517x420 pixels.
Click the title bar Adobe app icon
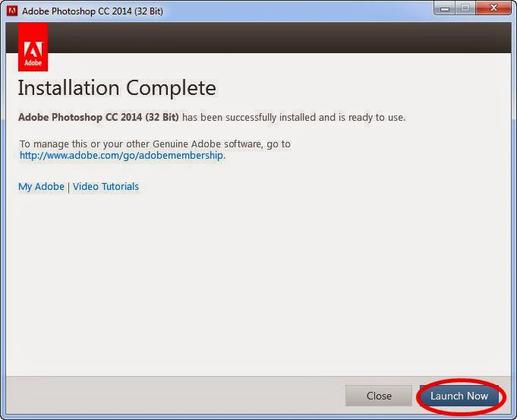pyautogui.click(x=12, y=11)
